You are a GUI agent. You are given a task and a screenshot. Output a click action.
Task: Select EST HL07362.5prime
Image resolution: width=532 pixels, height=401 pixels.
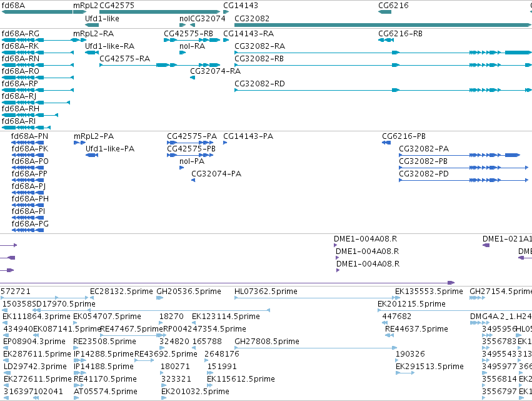pyautogui.click(x=266, y=292)
